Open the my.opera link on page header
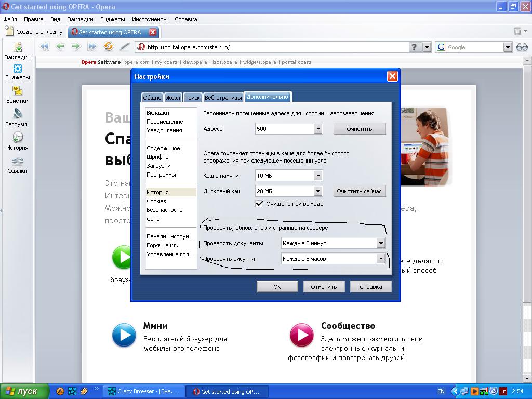The height and width of the screenshot is (399, 532). click(166, 62)
